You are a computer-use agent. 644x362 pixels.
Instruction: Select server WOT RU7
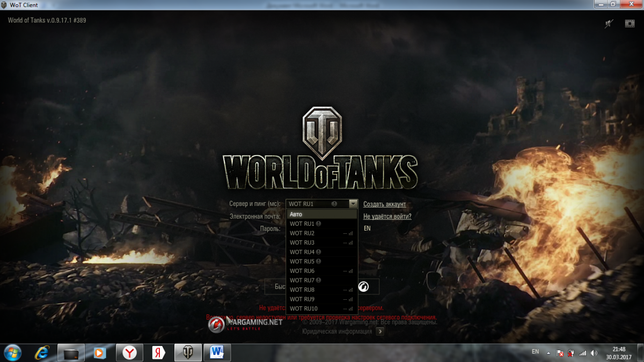click(322, 280)
